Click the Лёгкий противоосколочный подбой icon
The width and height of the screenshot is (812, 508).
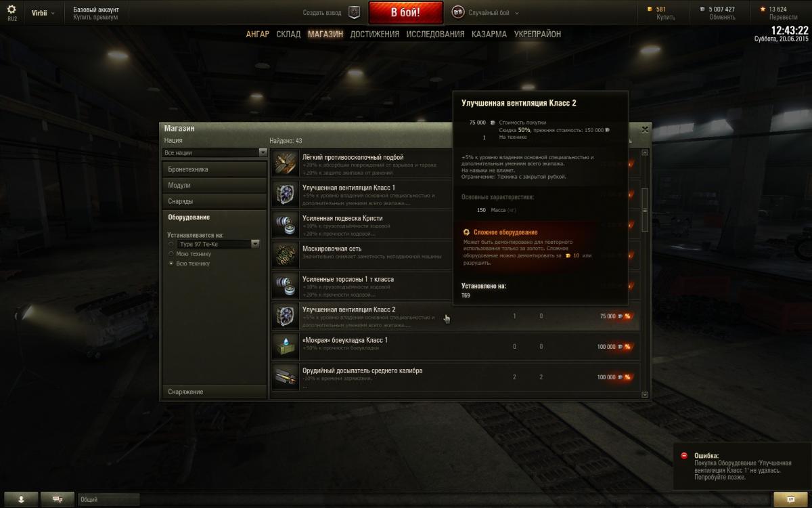284,163
